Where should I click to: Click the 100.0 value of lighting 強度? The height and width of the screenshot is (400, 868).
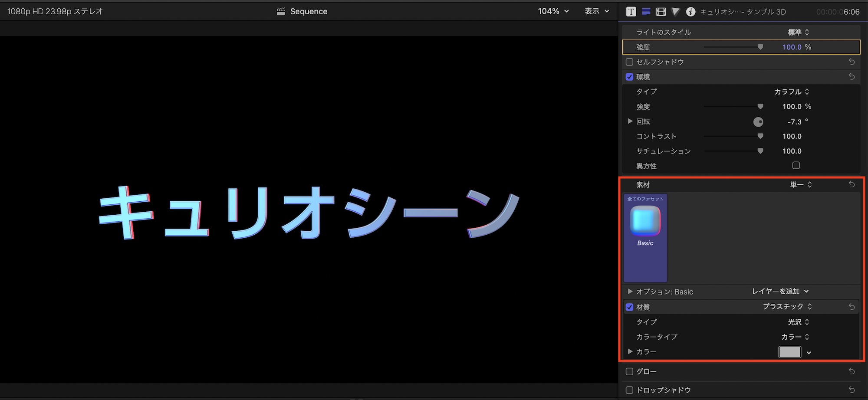point(792,47)
